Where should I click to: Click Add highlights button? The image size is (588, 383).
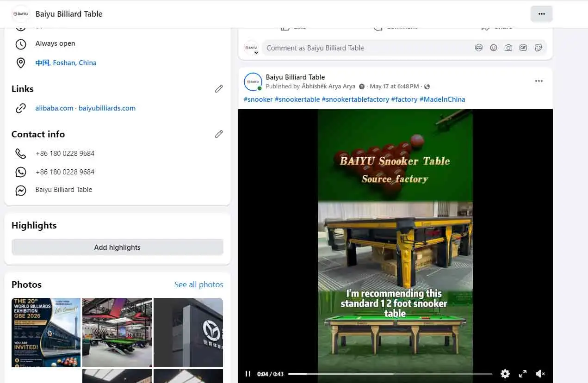(x=118, y=247)
